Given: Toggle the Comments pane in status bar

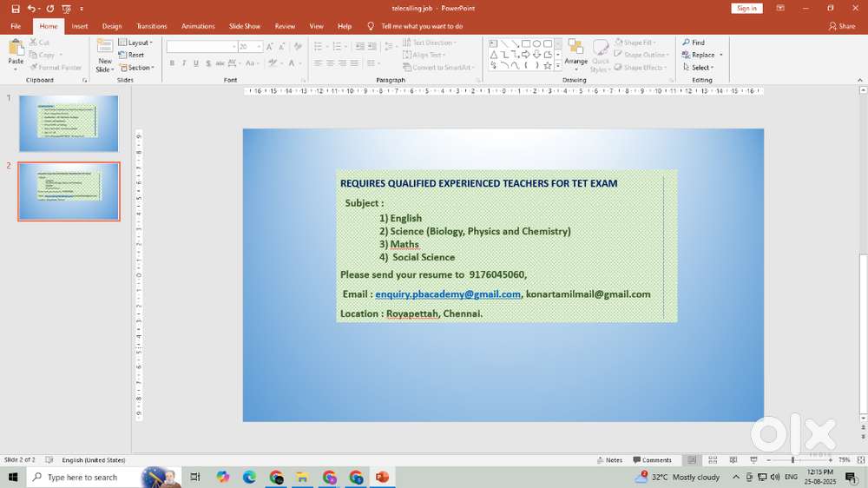Looking at the screenshot, I should [653, 460].
